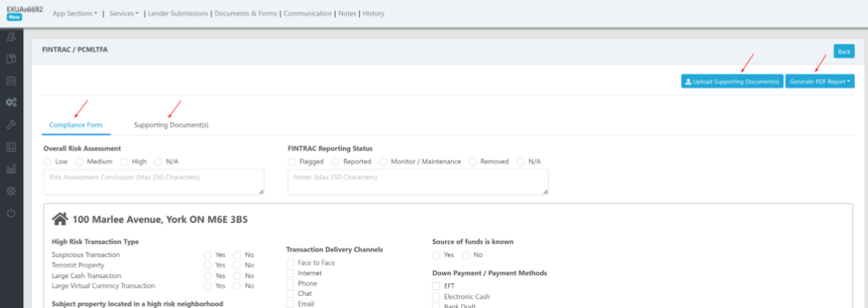Select the Flagged FINTRAC reporting status

[292, 162]
